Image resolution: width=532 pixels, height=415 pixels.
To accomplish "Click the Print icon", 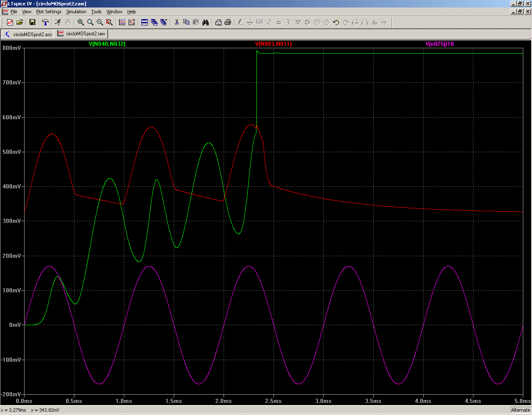I will click(x=228, y=22).
